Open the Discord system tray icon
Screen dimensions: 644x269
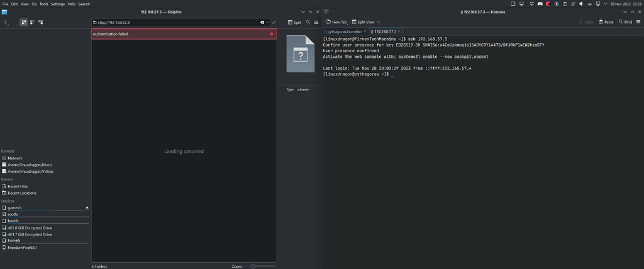539,4
